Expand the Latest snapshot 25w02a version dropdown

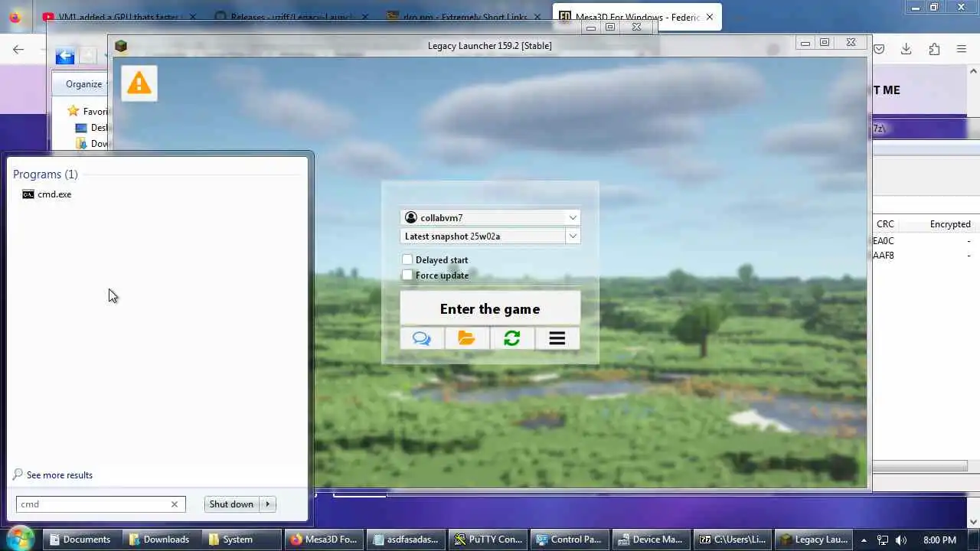573,236
